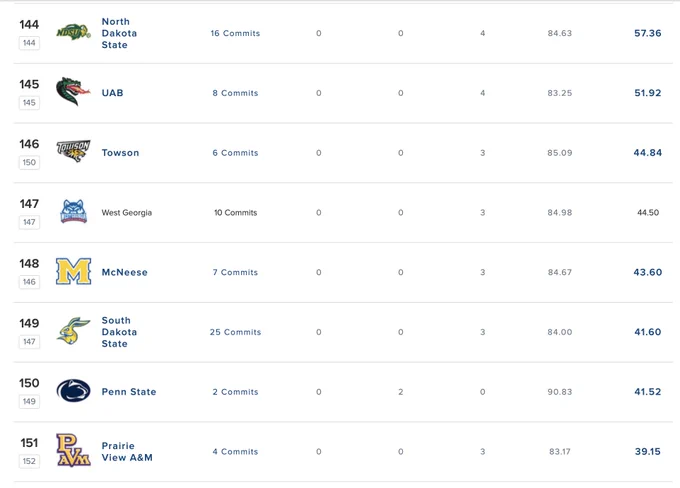Click the West Georgia wolf logo
Screen dimensions: 680x488
pos(73,212)
